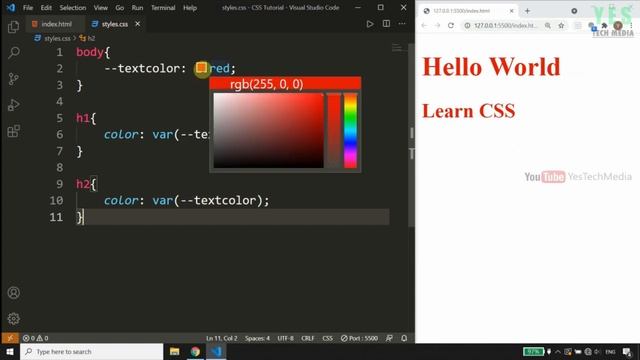Close the 127.0.0.1:5500 browser tab

click(x=511, y=11)
